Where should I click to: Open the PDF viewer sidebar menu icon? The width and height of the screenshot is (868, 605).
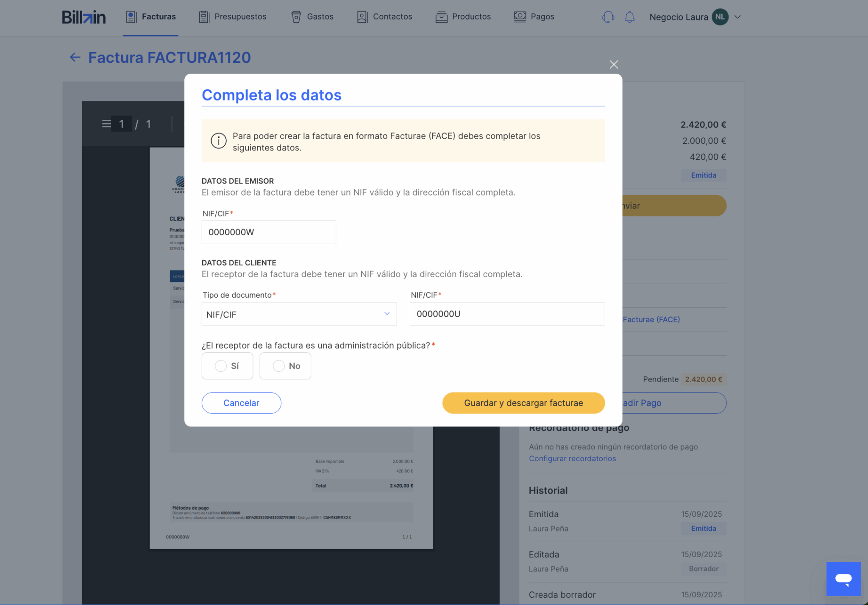point(106,124)
